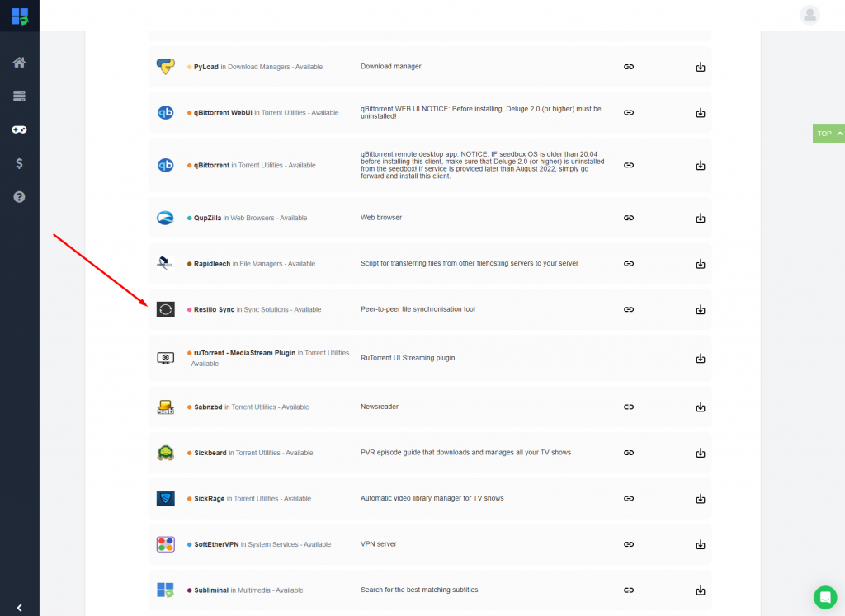Install Subliminal via its download icon

700,590
